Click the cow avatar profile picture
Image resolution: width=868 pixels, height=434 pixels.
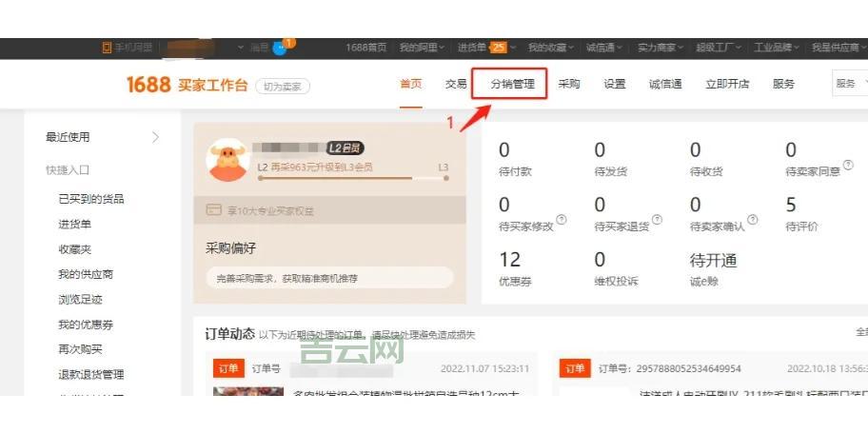pos(227,160)
